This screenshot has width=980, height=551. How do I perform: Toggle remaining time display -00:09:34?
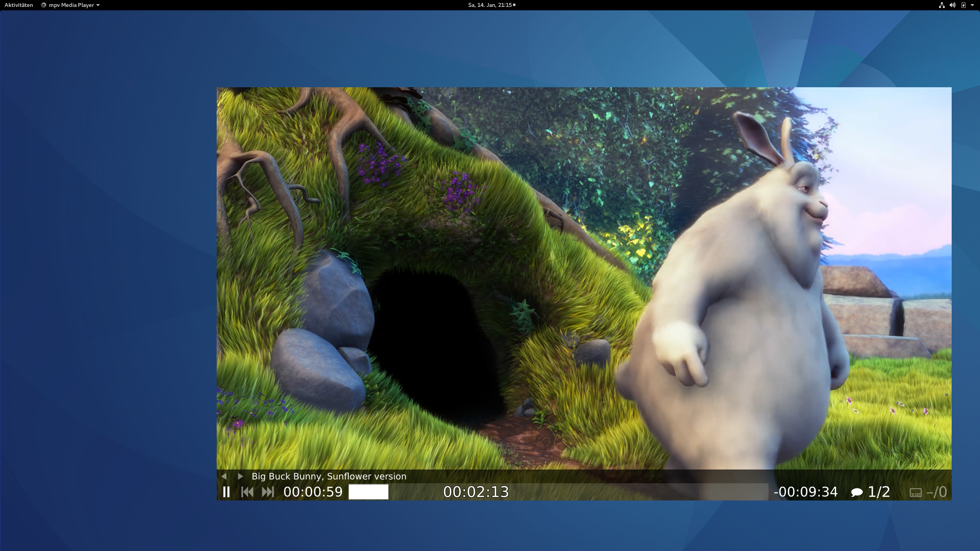click(x=805, y=492)
